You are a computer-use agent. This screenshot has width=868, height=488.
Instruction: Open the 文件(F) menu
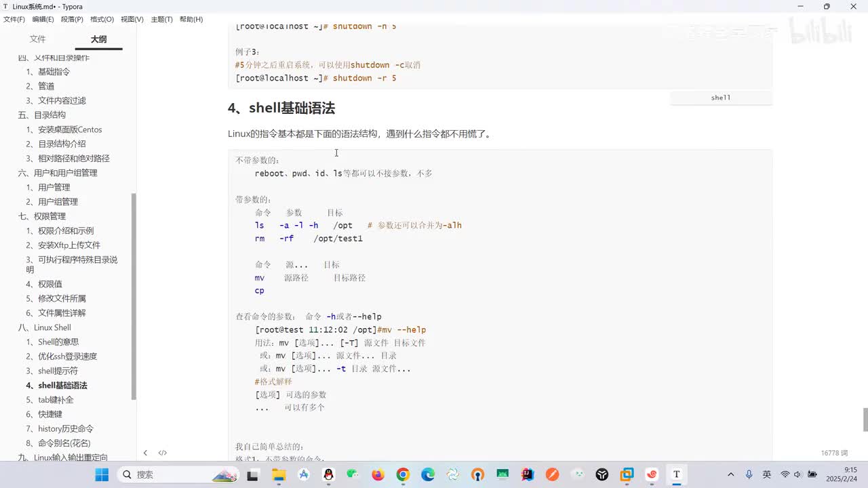pyautogui.click(x=14, y=20)
